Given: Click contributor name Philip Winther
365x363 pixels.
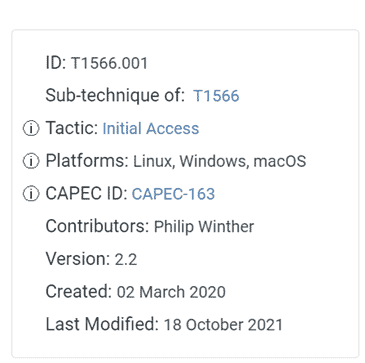Looking at the screenshot, I should click(x=204, y=227).
